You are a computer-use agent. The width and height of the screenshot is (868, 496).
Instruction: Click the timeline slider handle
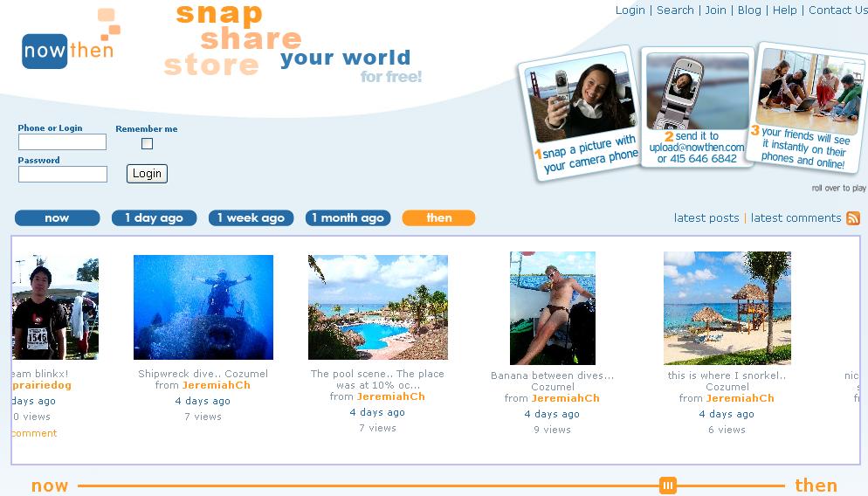click(x=668, y=486)
